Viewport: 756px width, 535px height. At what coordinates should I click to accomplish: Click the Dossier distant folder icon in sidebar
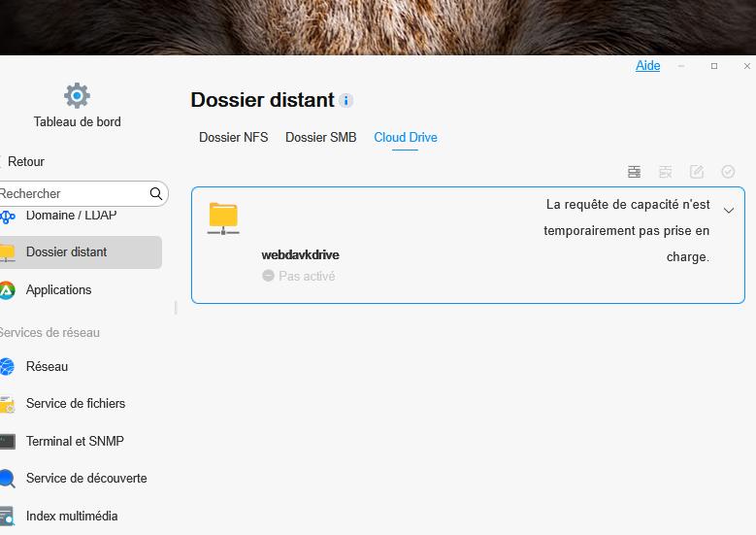7,252
